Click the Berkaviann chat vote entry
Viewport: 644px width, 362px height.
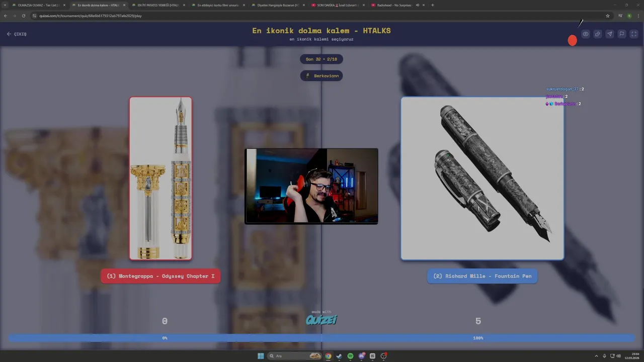point(563,104)
